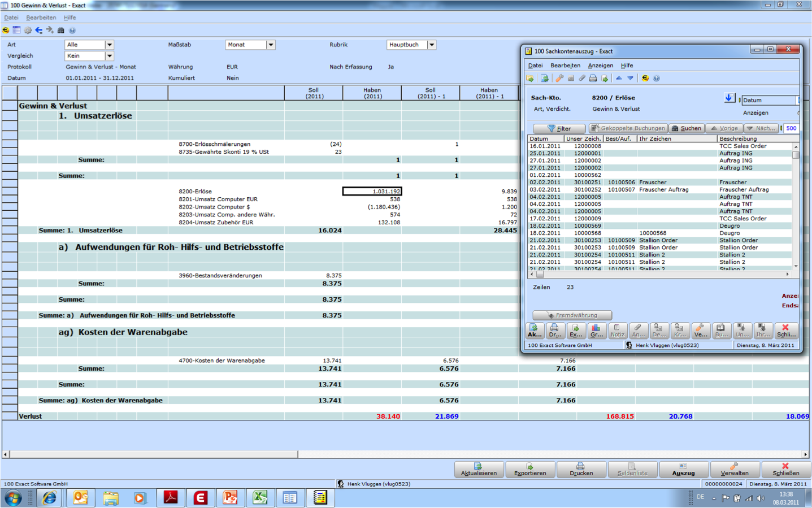Click the blue down-arrow sort icon beside Datum
Screen dimensions: 812x508
point(729,98)
